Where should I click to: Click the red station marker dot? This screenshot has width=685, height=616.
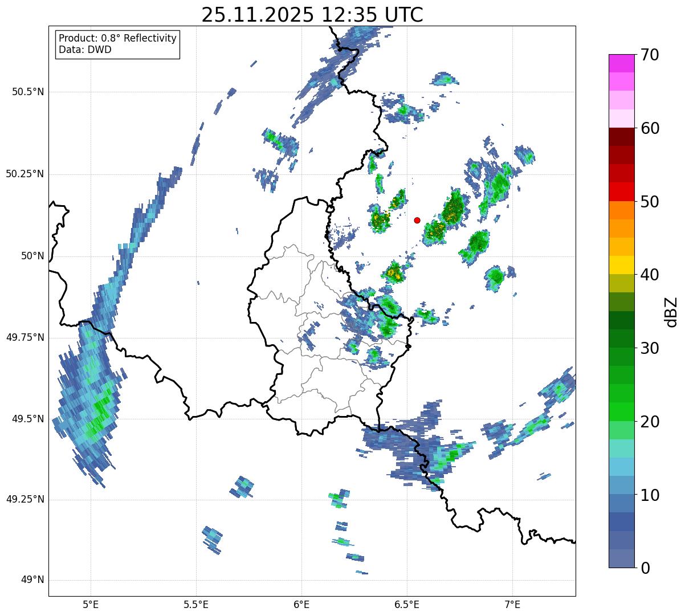(x=417, y=220)
